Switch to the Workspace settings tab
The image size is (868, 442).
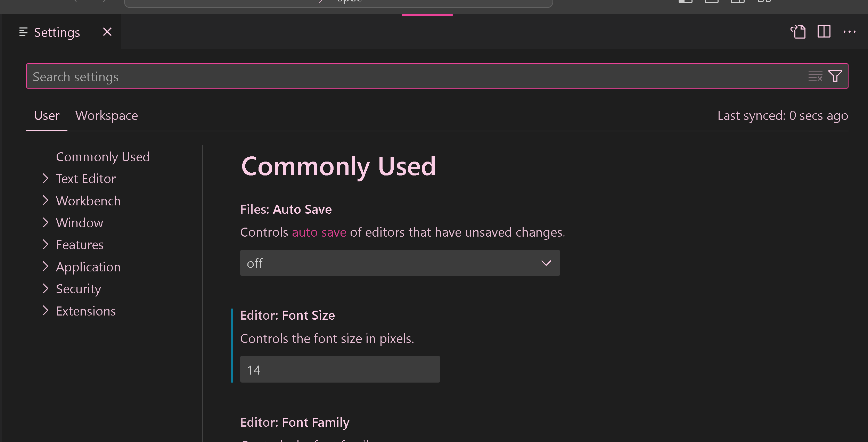point(107,115)
